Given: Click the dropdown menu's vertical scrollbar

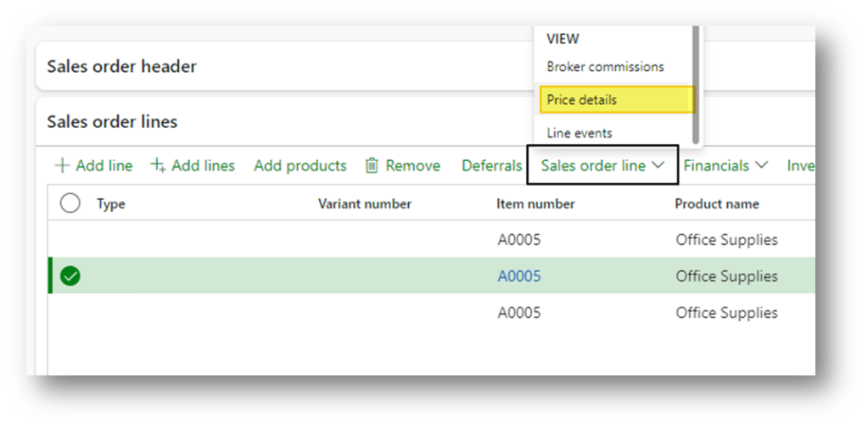Looking at the screenshot, I should [697, 85].
